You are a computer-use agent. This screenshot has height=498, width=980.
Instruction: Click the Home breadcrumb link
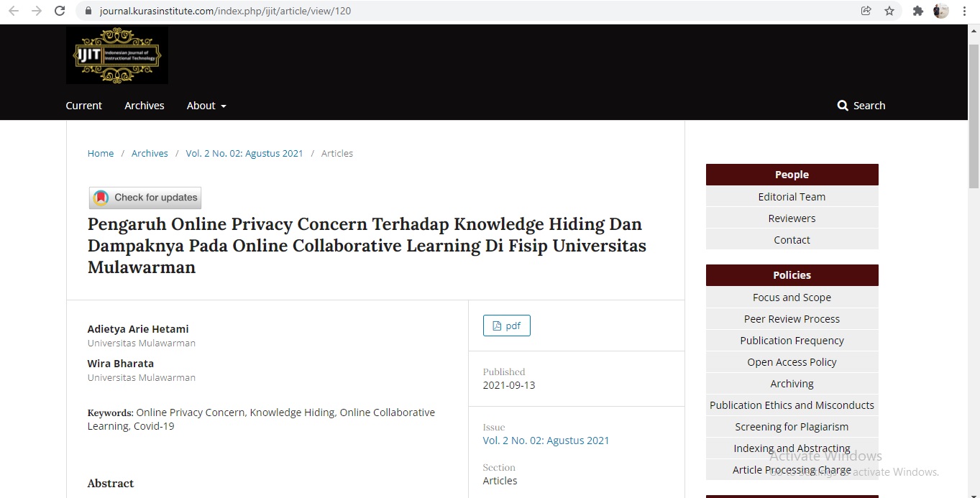pyautogui.click(x=101, y=153)
